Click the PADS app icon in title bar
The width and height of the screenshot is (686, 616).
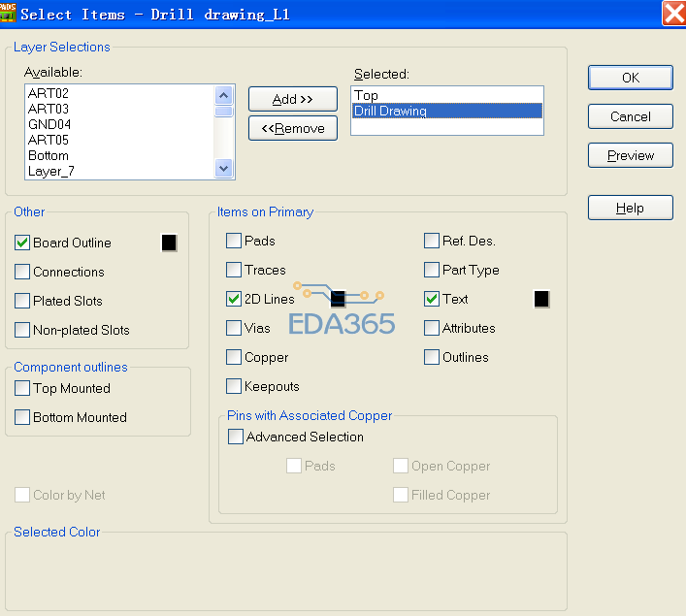click(8, 13)
